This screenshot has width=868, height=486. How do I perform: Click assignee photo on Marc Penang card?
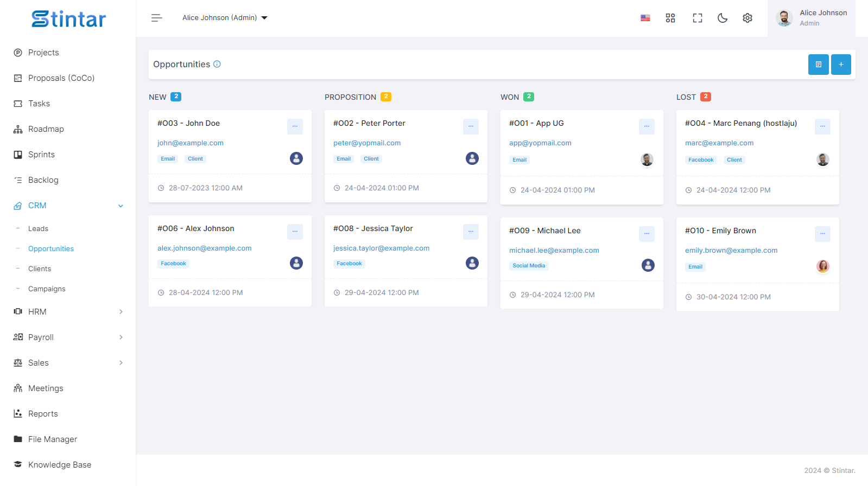click(x=823, y=159)
